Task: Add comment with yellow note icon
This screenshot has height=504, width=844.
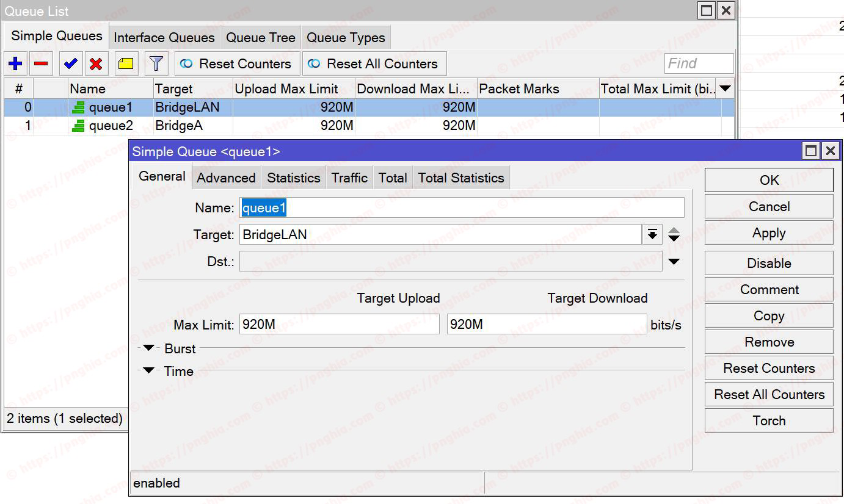Action: 126,63
